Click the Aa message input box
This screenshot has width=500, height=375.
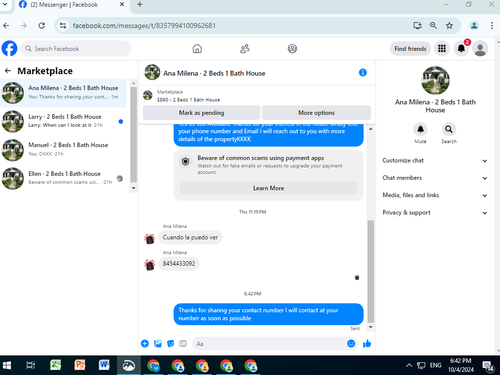pyautogui.click(x=271, y=344)
